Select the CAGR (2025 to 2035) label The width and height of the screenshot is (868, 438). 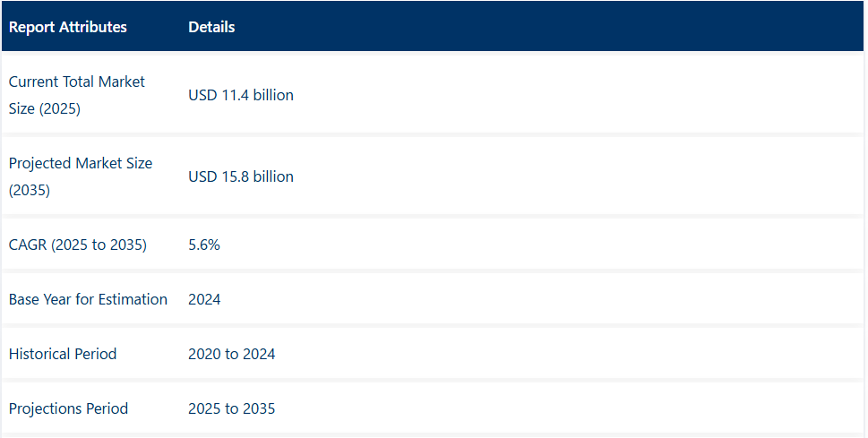point(78,245)
